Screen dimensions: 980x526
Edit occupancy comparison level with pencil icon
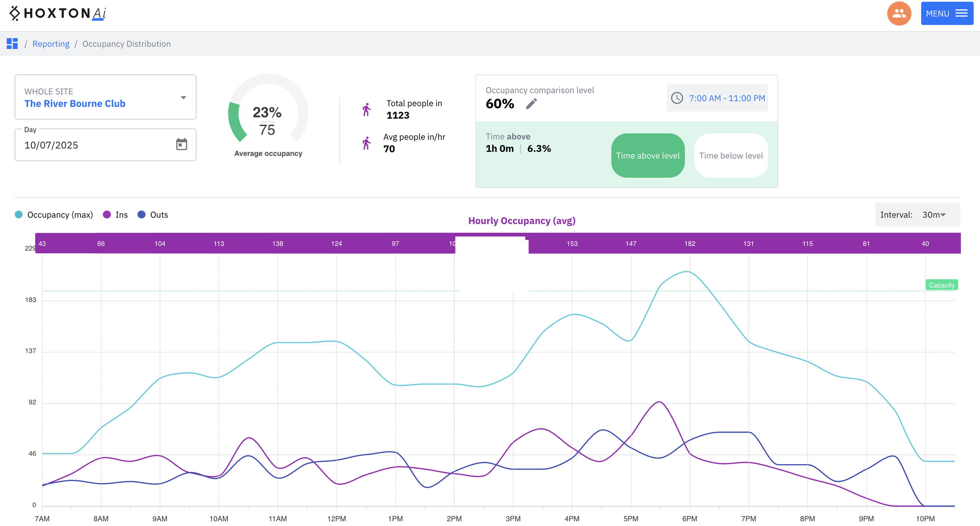(x=531, y=104)
